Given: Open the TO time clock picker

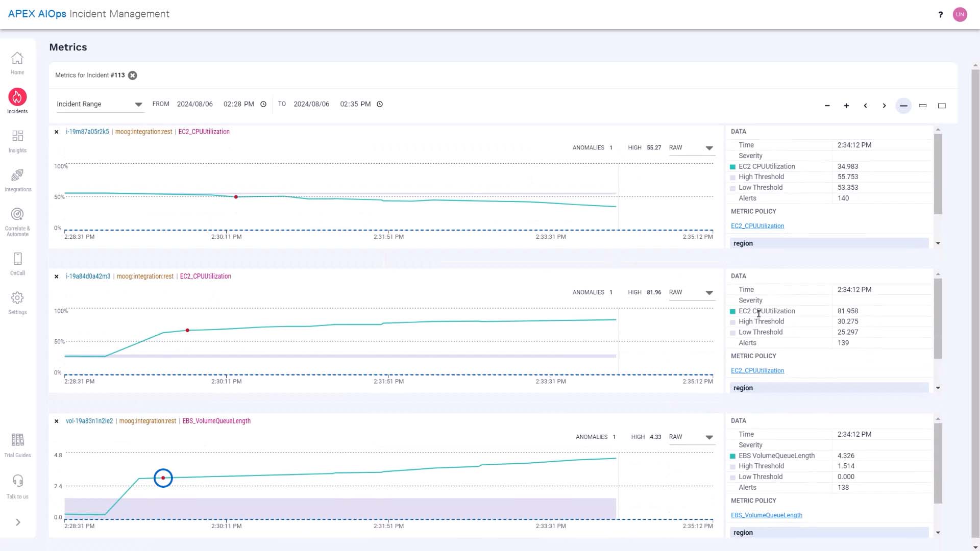Looking at the screenshot, I should (x=380, y=104).
